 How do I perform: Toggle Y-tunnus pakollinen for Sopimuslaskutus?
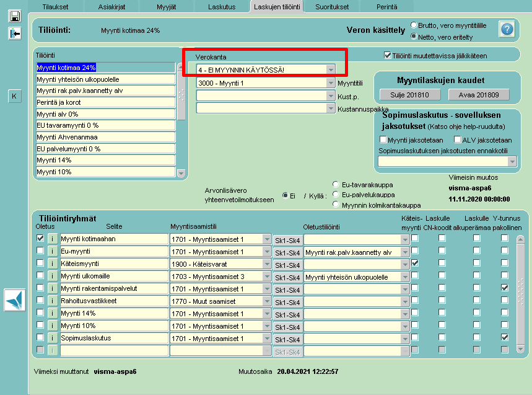pos(505,337)
